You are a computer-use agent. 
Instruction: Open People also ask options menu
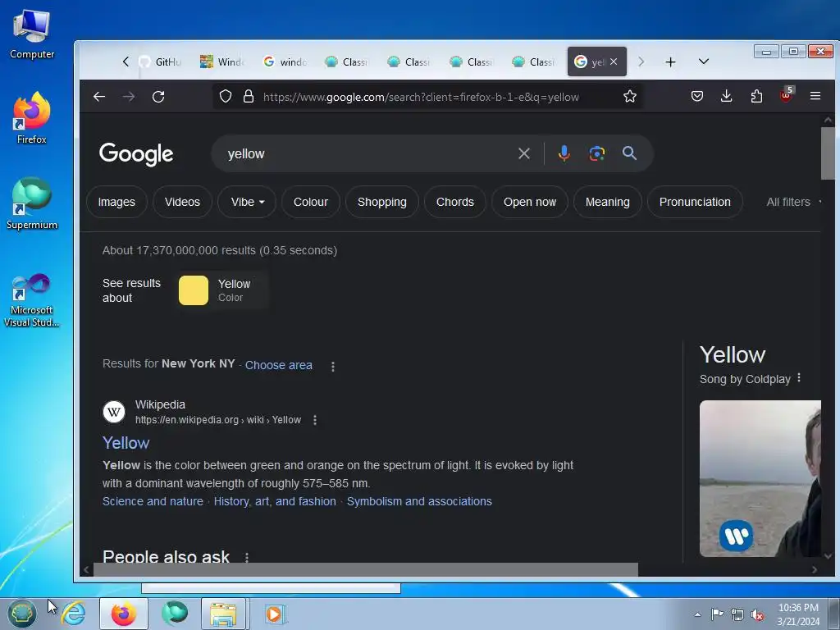(246, 557)
